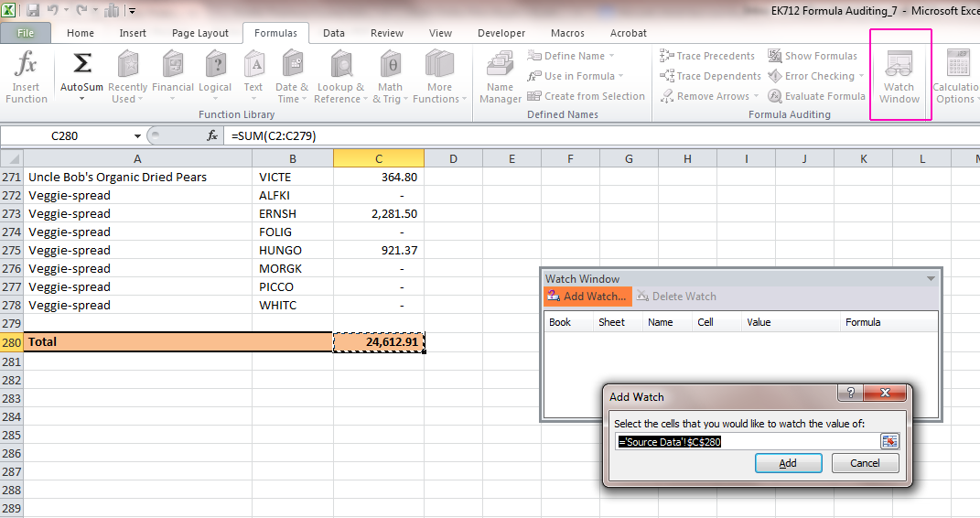The image size is (980, 518).
Task: Open the Name Manager
Action: pyautogui.click(x=500, y=77)
